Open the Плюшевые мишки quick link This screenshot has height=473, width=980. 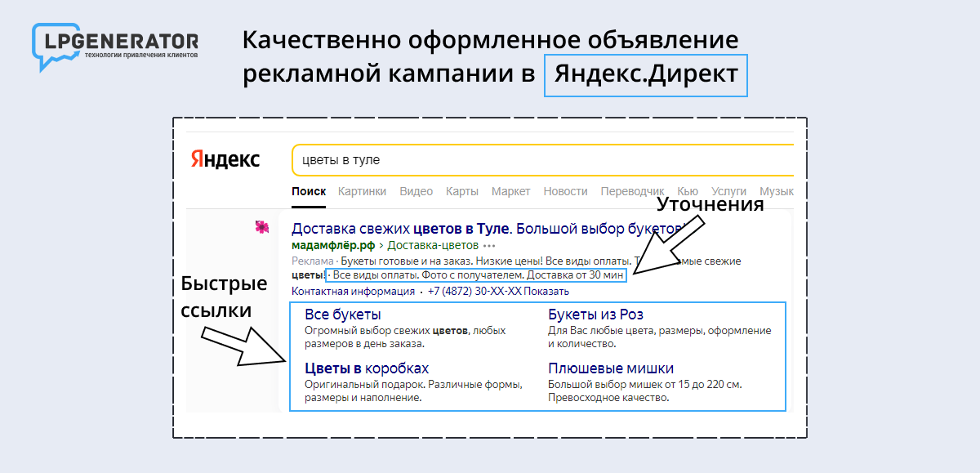611,368
